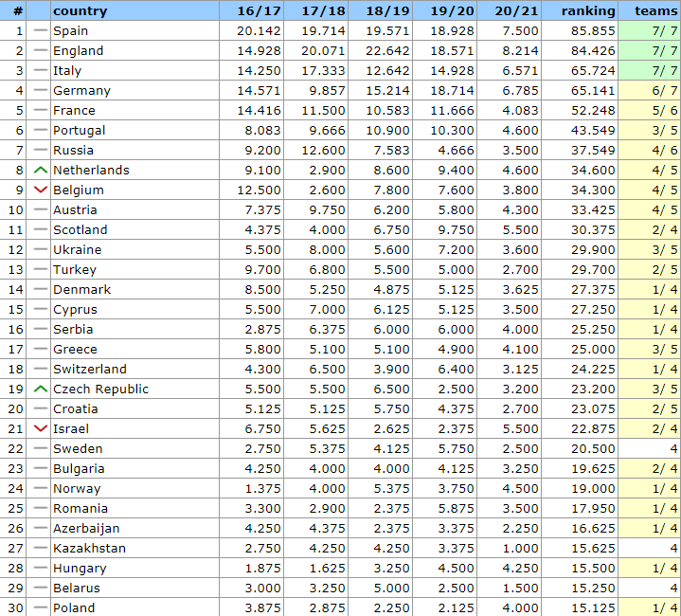This screenshot has width=681, height=616.
Task: Open the Portugal country link
Action: tap(80, 131)
